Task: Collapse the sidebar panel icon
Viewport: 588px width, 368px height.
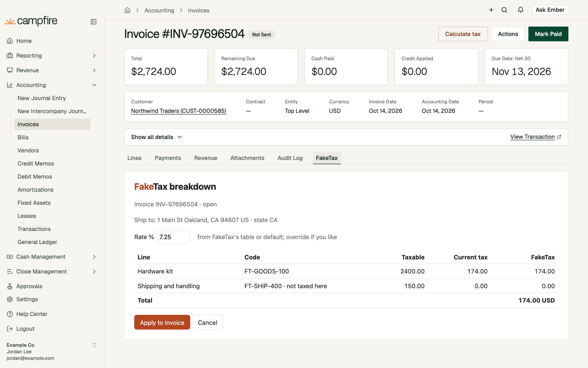Action: (x=93, y=22)
